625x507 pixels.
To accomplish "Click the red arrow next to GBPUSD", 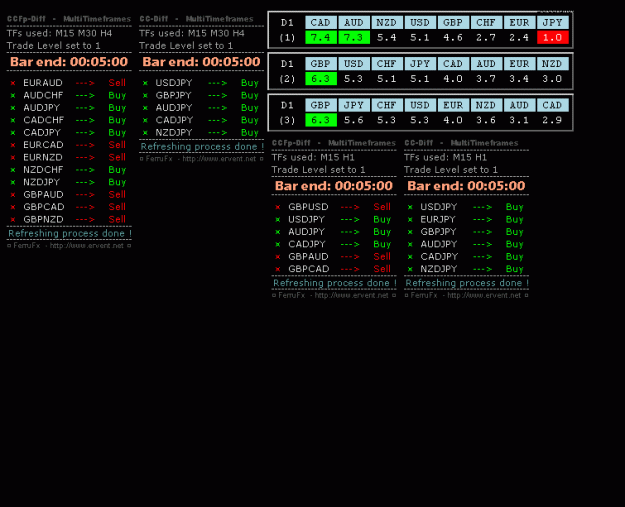I will 350,207.
